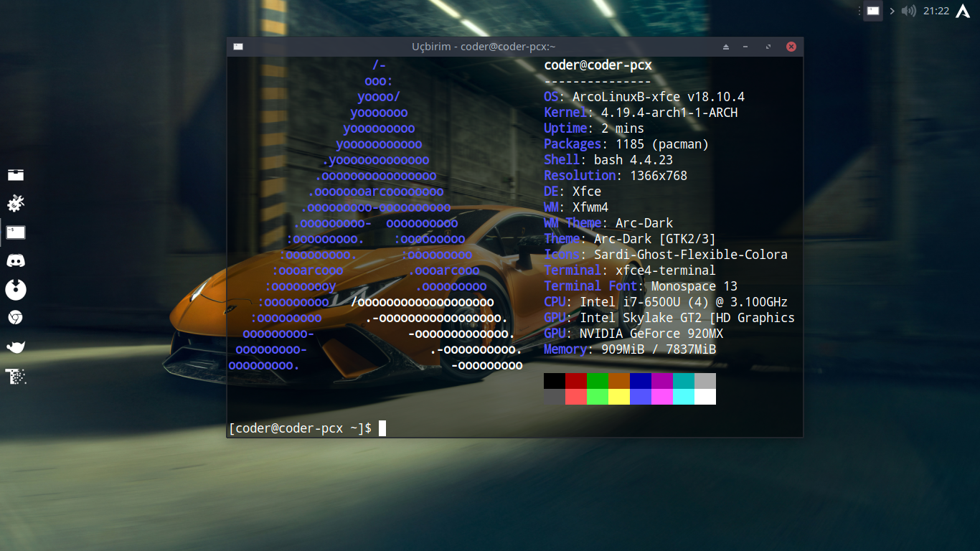Open Discord from the dock
The height and width of the screenshot is (551, 980).
(16, 261)
